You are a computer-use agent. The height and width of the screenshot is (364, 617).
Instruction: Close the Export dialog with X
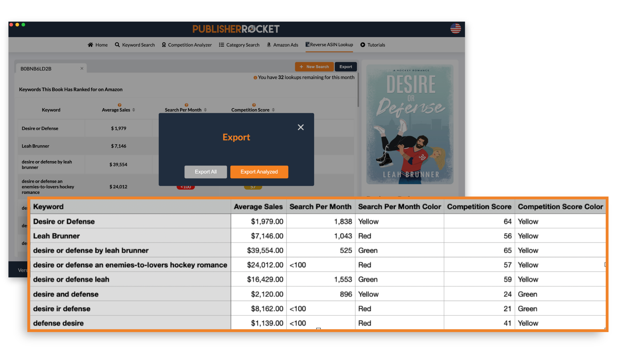pyautogui.click(x=301, y=127)
